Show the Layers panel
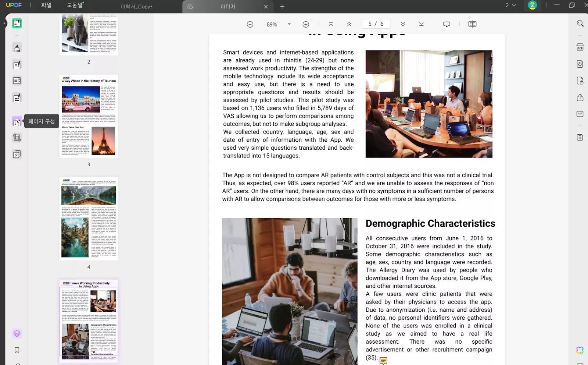588x365 pixels. coord(17,333)
